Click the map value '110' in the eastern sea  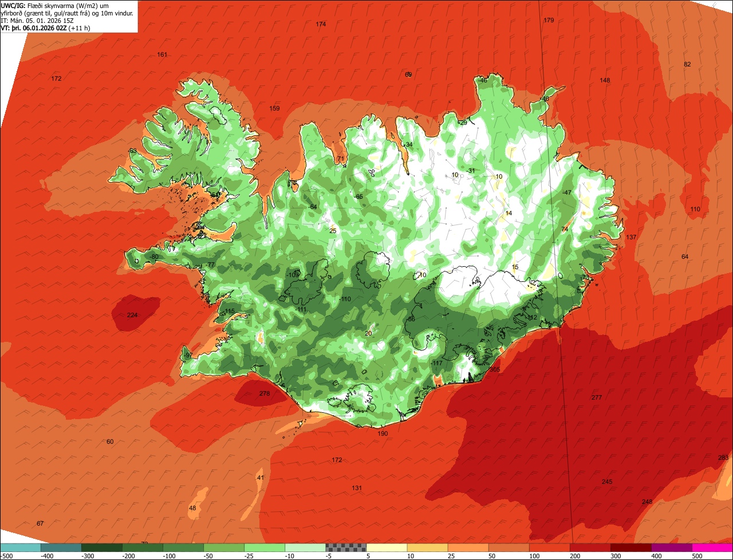pos(695,209)
